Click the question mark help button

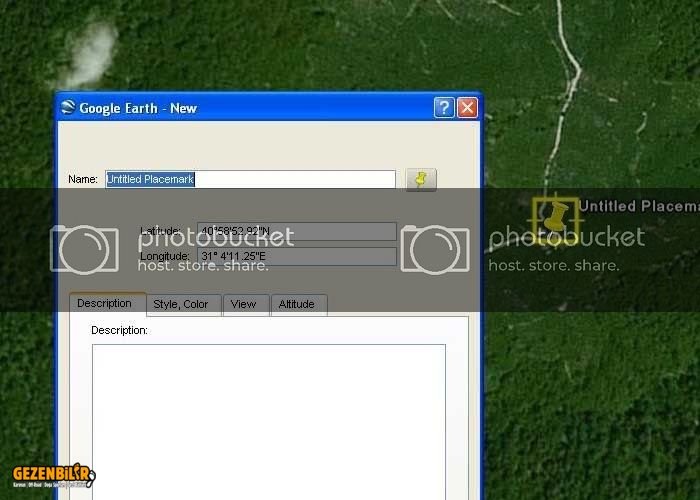coord(444,108)
